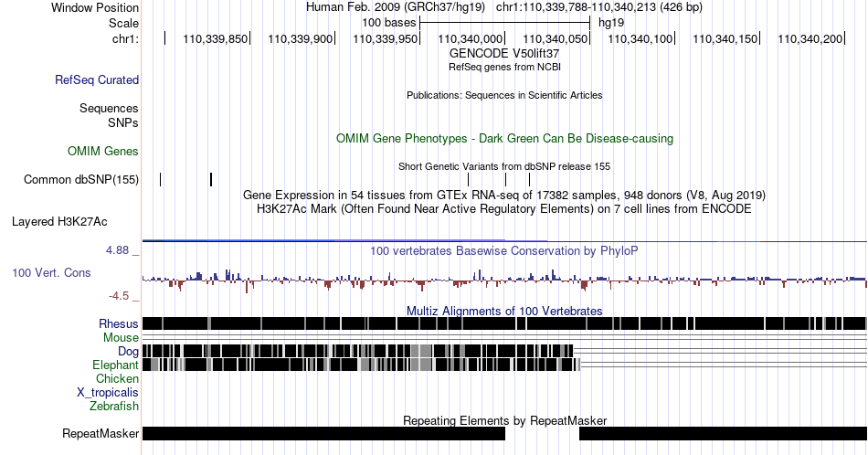Click the Mouse alignment label
The height and width of the screenshot is (455, 868).
(x=121, y=338)
